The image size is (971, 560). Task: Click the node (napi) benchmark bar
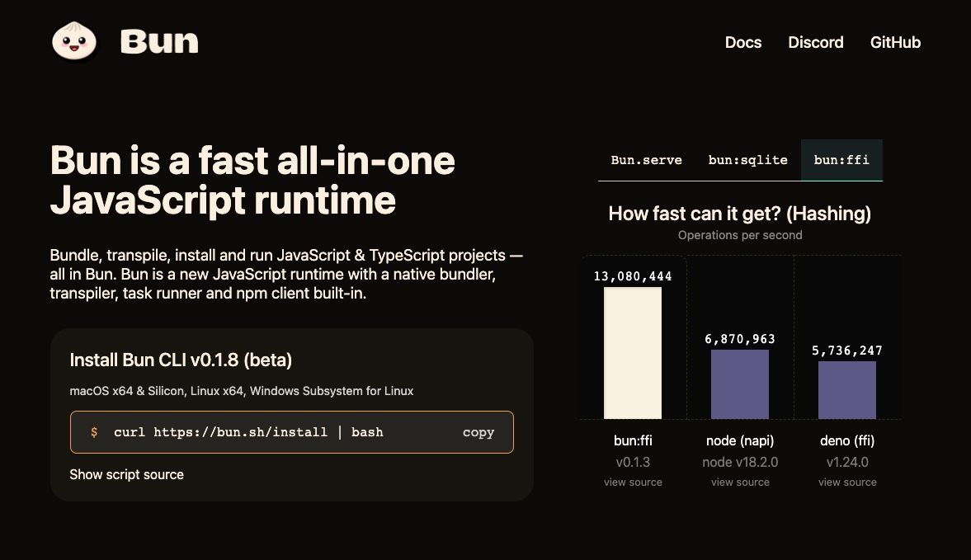pos(740,384)
